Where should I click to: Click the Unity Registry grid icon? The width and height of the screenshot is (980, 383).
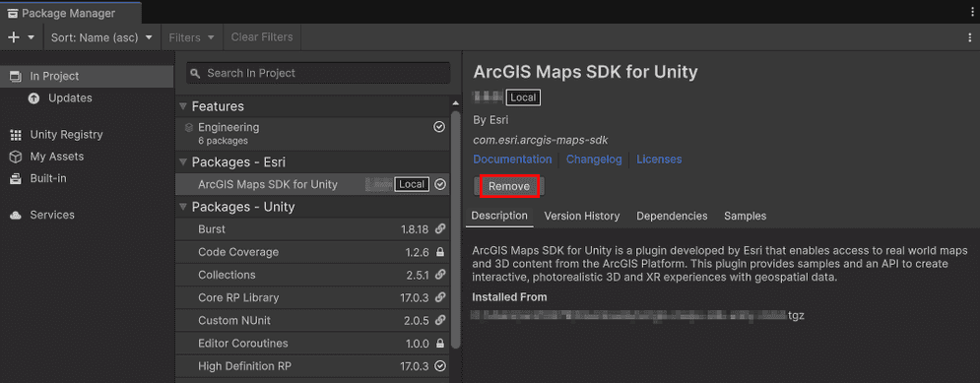[x=16, y=134]
